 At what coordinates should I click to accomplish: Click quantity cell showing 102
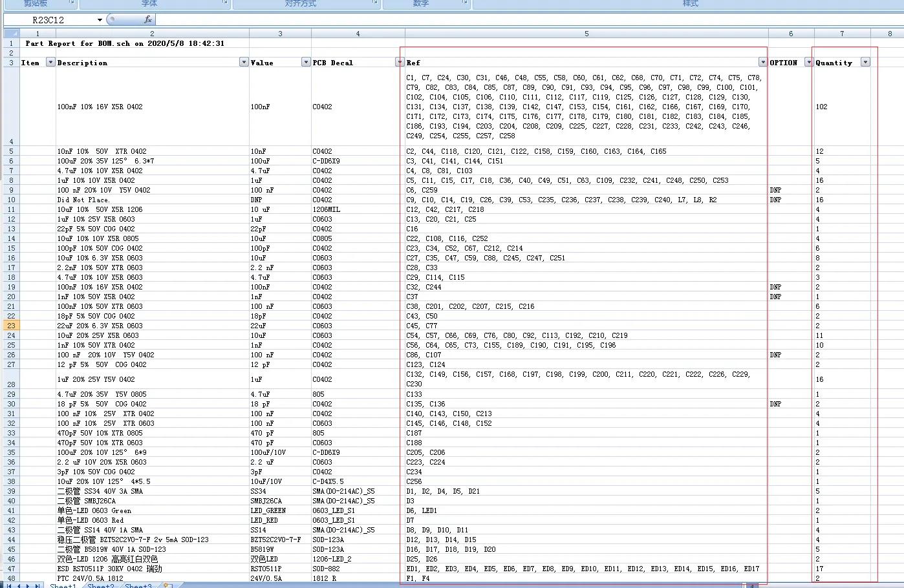point(842,107)
